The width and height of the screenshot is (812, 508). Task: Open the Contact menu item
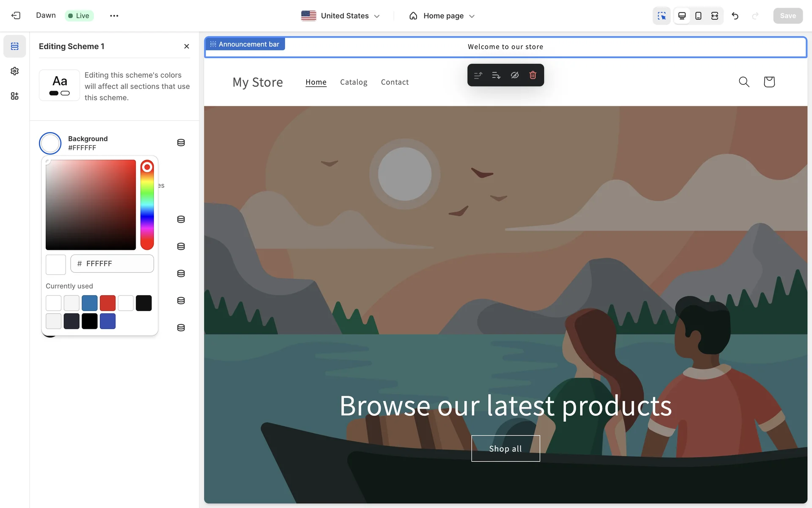click(x=395, y=82)
